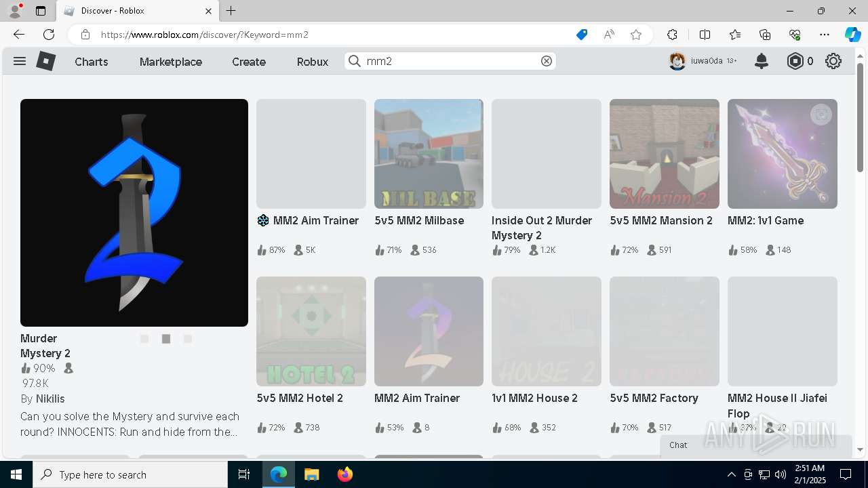Screen dimensions: 868x488
Task: Open the Roblox hamburger navigation menu
Action: (20, 61)
